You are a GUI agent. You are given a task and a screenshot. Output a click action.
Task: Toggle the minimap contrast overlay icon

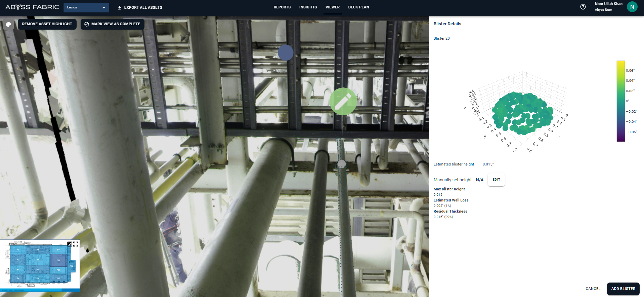[x=70, y=244]
